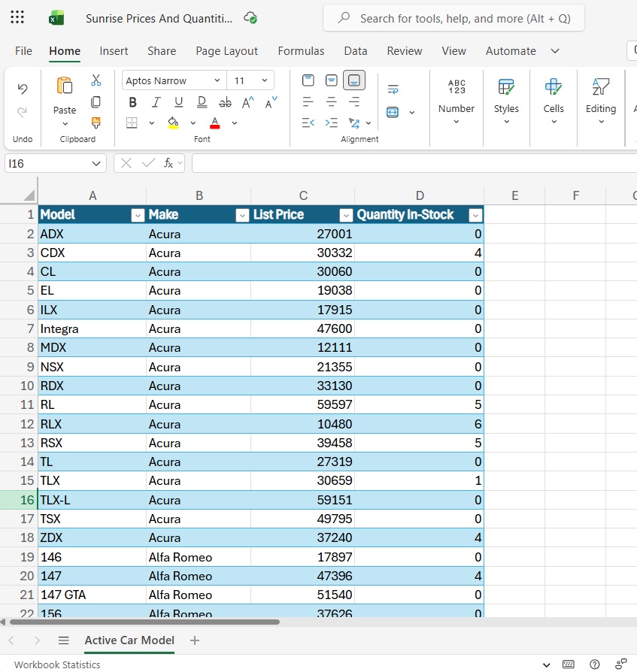Viewport: 637px width, 672px height.
Task: Toggle Bold formatting
Action: click(x=133, y=102)
